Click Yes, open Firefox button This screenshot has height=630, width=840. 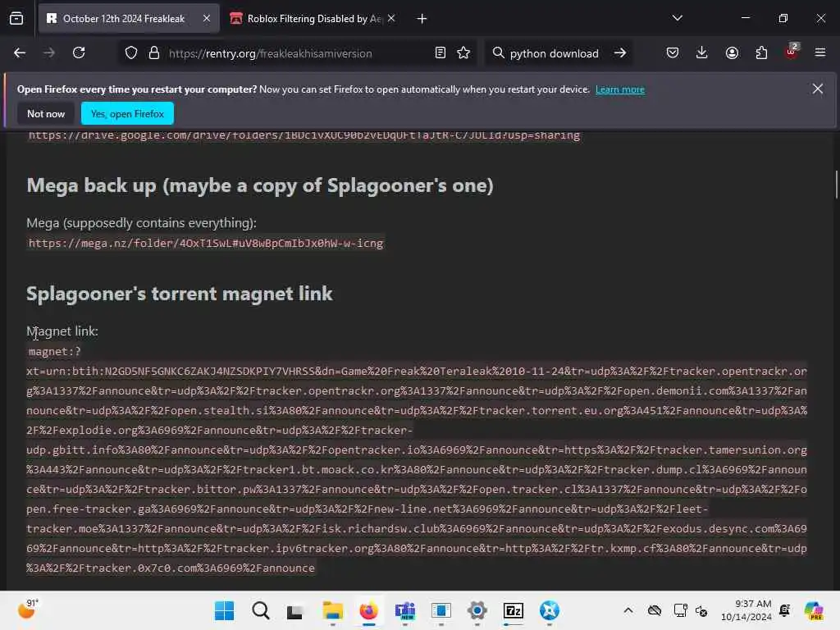tap(127, 113)
